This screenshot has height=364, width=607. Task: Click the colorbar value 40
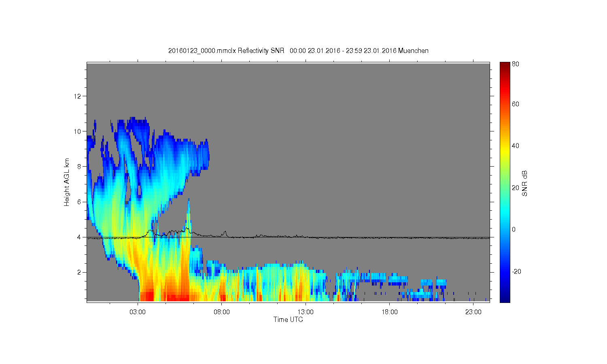tap(516, 146)
